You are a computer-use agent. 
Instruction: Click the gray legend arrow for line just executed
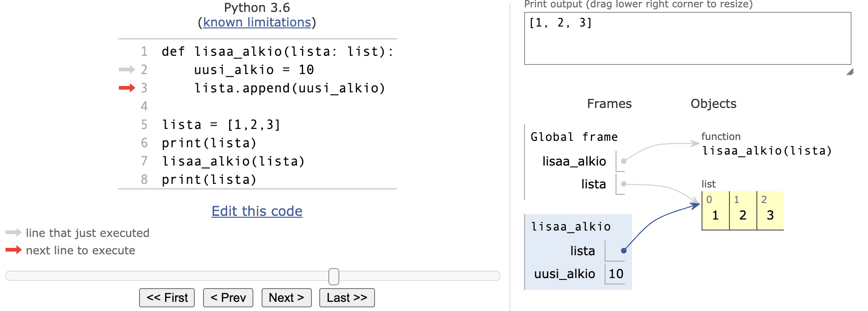(13, 232)
